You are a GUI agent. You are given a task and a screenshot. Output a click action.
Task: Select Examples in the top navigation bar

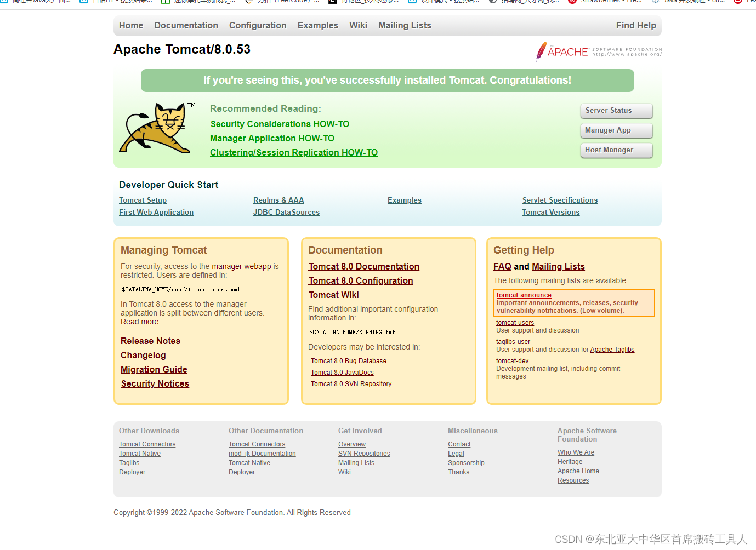coord(318,25)
